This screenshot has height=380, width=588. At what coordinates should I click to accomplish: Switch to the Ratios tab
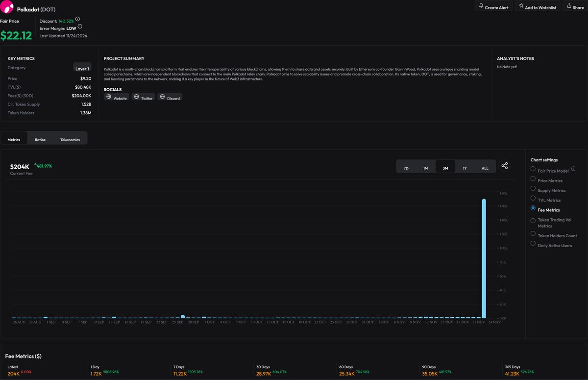click(40, 139)
